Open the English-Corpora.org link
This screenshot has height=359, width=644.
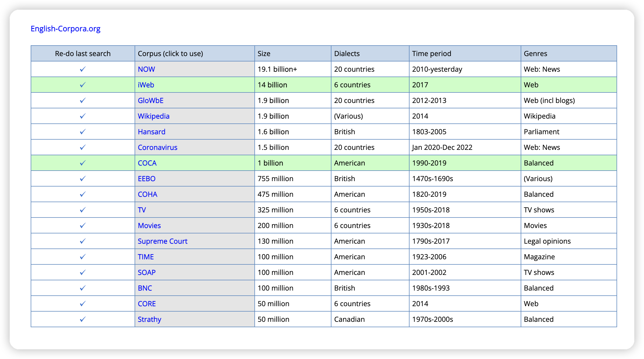click(x=65, y=29)
